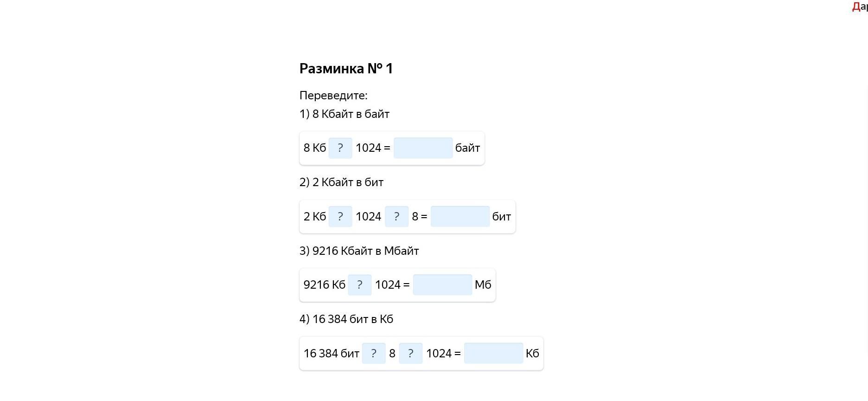868x401 pixels.
Task: Click the answer field before бит
Action: [x=460, y=217]
